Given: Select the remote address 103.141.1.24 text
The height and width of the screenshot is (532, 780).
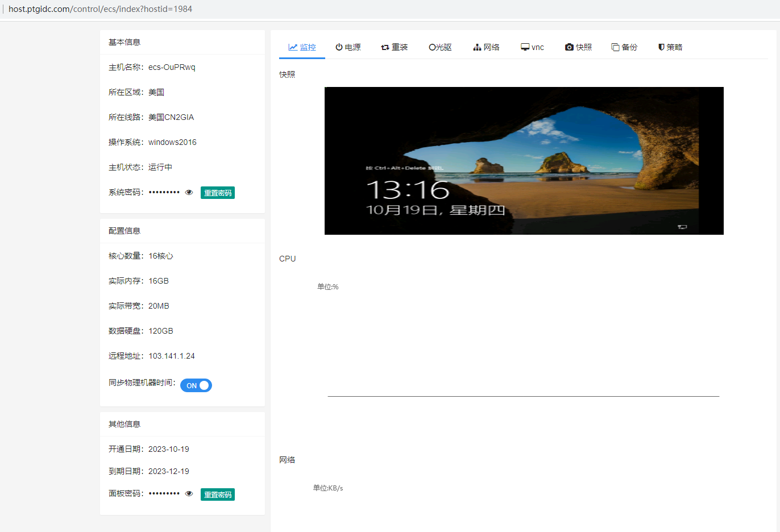Looking at the screenshot, I should (x=172, y=356).
